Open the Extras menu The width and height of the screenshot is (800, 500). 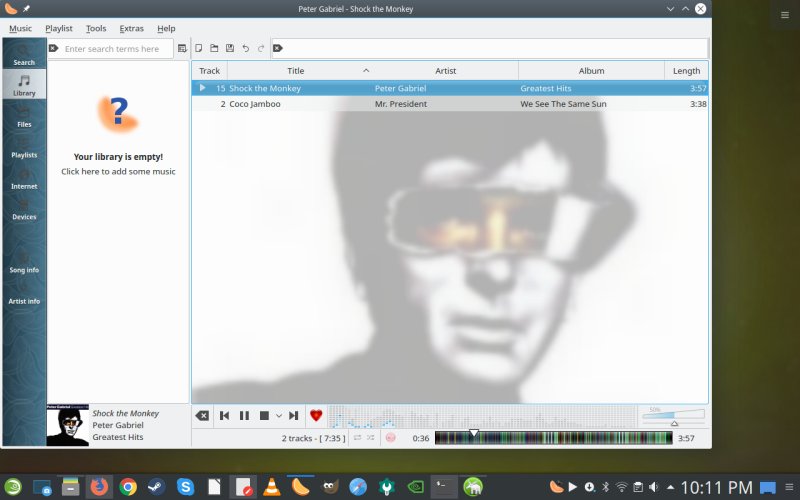coord(131,29)
